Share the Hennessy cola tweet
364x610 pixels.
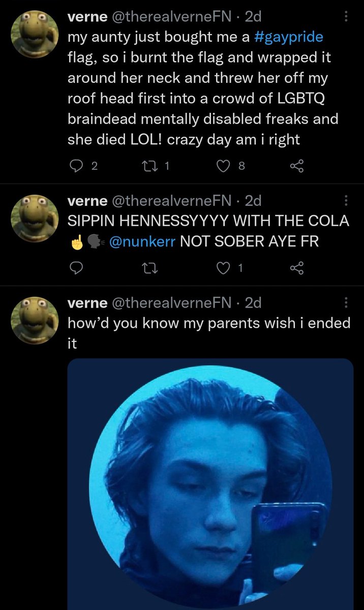296,267
